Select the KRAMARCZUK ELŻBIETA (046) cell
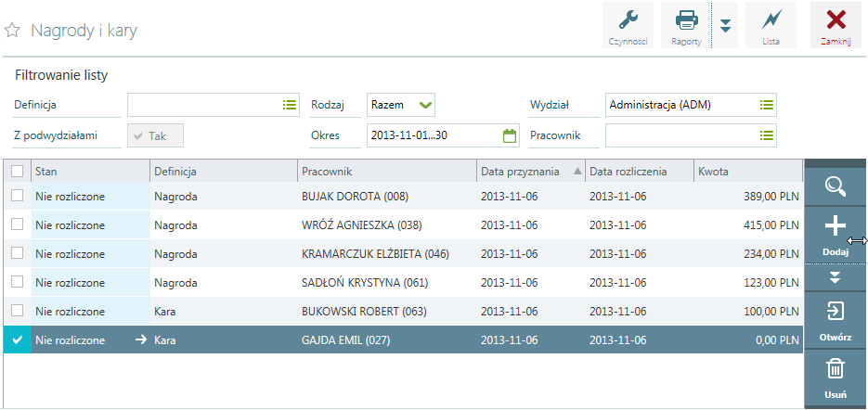Image resolution: width=868 pixels, height=410 pixels. point(387,254)
